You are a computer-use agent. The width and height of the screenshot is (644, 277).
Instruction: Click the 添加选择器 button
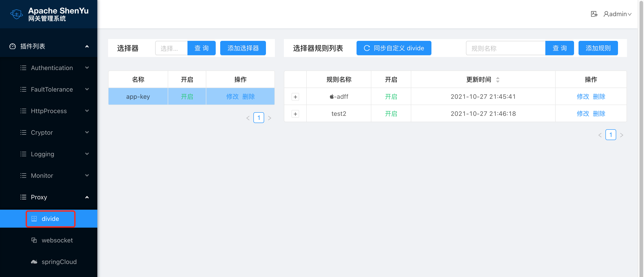(x=243, y=48)
